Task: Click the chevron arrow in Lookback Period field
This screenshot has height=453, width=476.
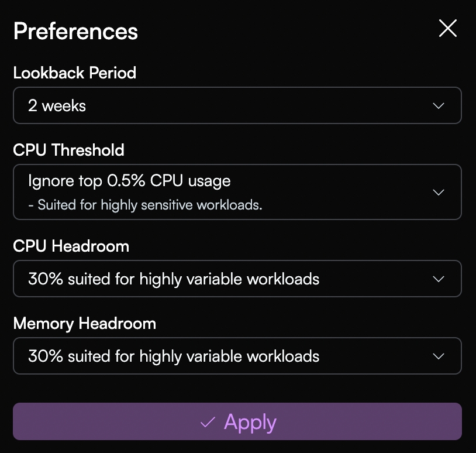Action: [x=439, y=106]
